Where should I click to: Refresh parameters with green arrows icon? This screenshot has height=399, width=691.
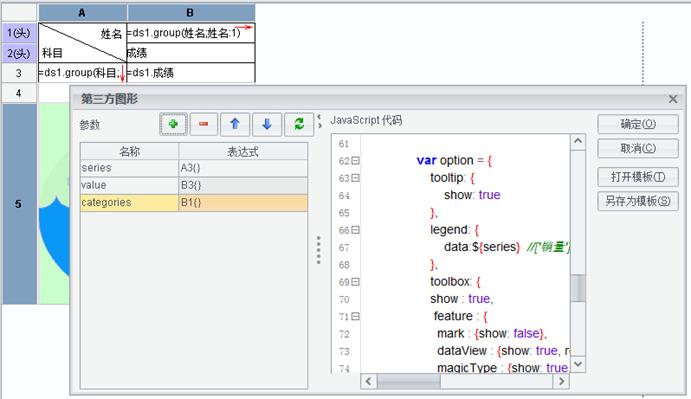tap(299, 124)
